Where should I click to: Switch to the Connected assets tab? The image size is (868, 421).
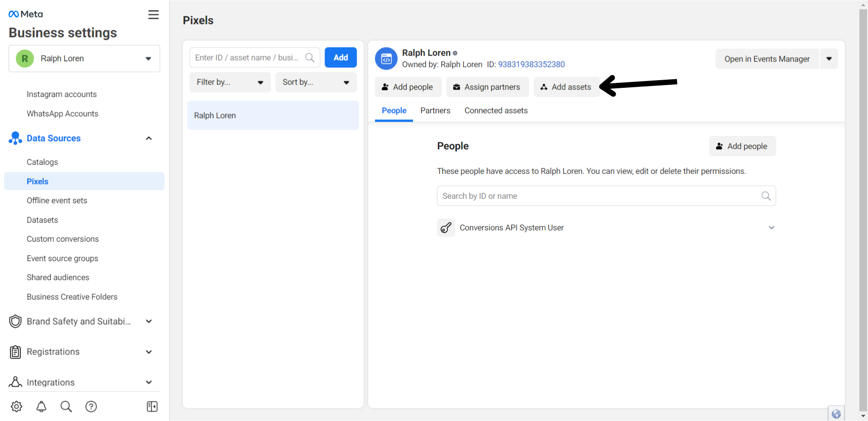[x=496, y=111]
